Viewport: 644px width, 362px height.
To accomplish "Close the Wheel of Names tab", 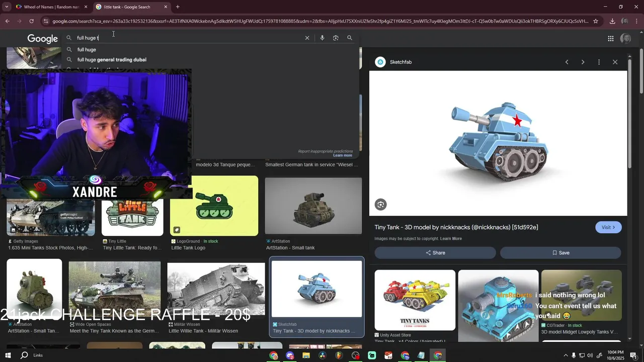I will coord(86,7).
